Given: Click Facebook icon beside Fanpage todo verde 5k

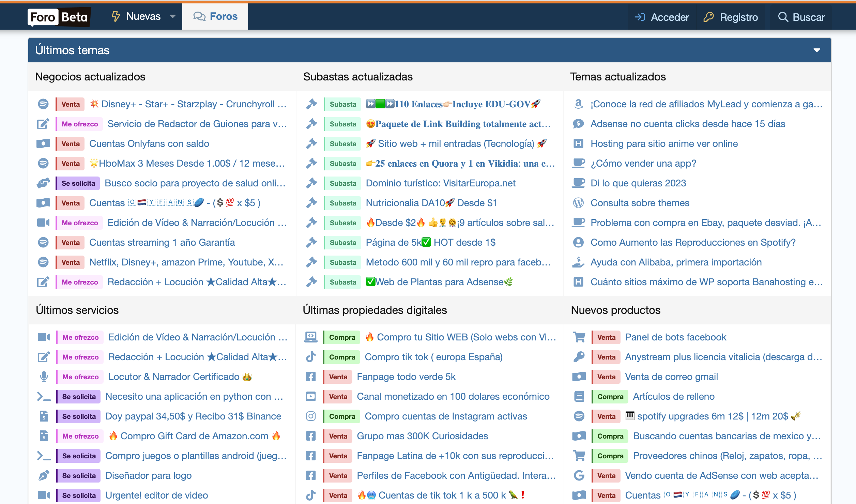Looking at the screenshot, I should click(311, 377).
